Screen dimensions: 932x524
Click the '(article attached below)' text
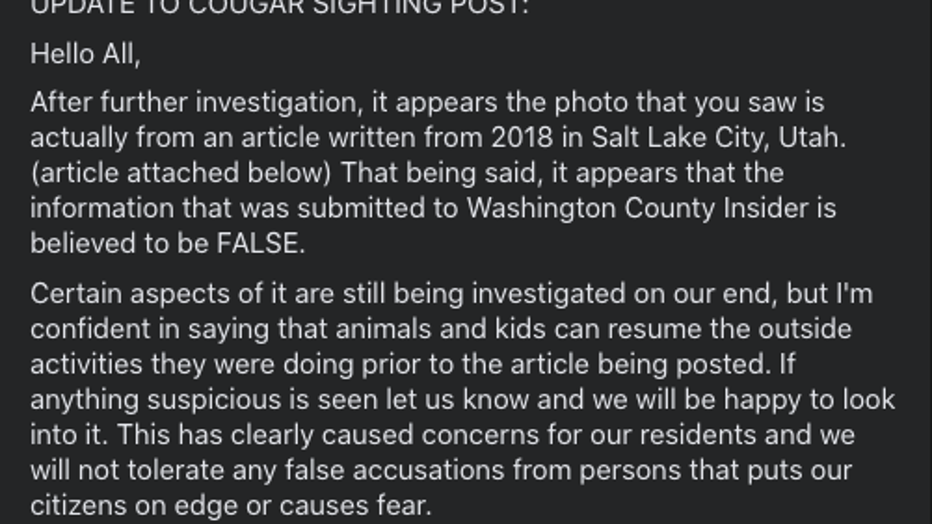pyautogui.click(x=181, y=173)
